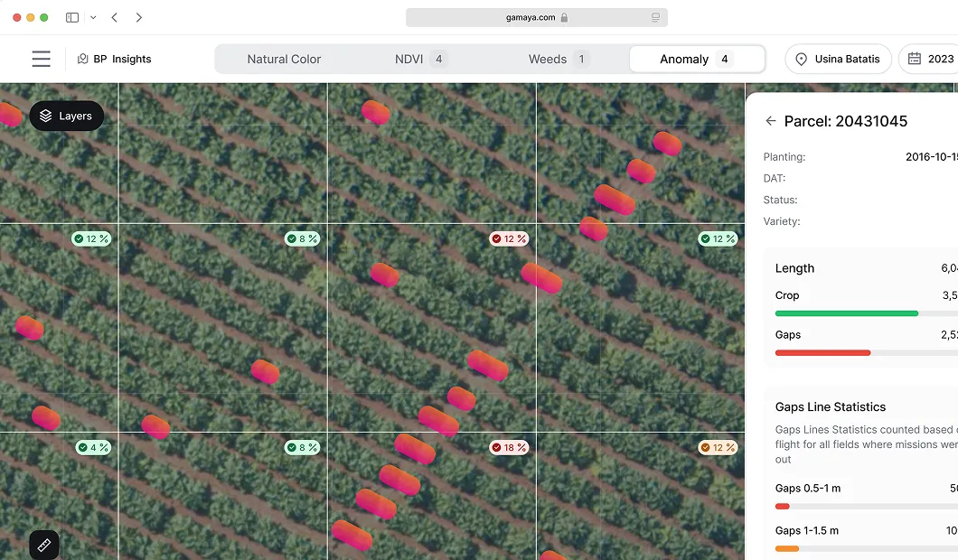958x560 pixels.
Task: Click the gamaya.com address bar
Action: [x=536, y=17]
